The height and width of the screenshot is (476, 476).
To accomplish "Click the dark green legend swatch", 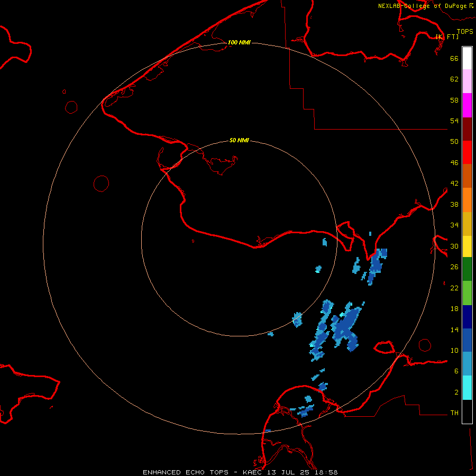I will pos(467,269).
